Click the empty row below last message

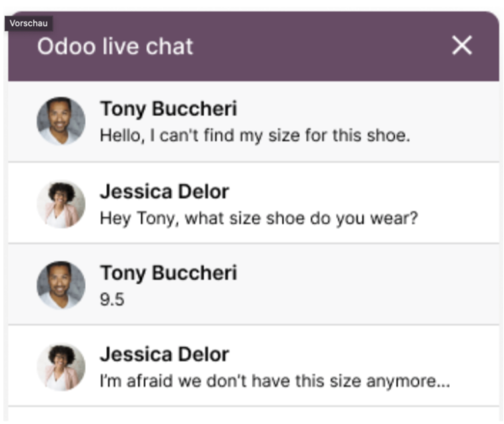(253, 415)
